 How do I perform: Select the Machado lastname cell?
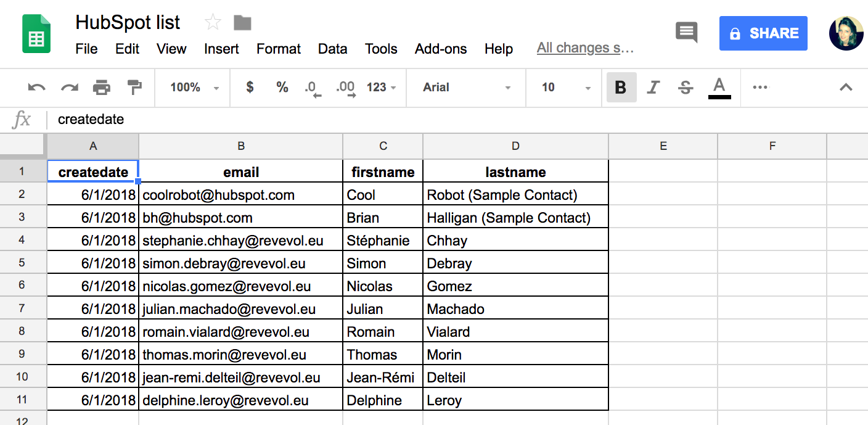pyautogui.click(x=516, y=309)
